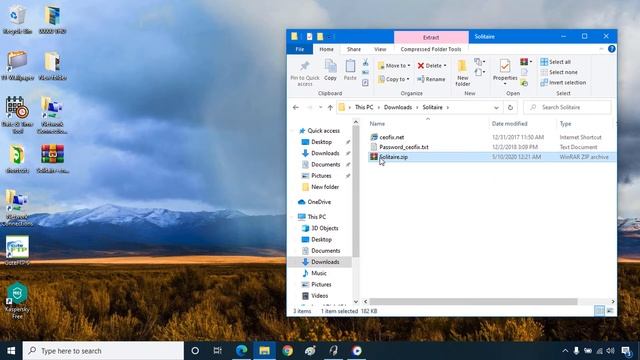Click the Select all ribbon item
Screen dimensions: 640x360
point(556,62)
